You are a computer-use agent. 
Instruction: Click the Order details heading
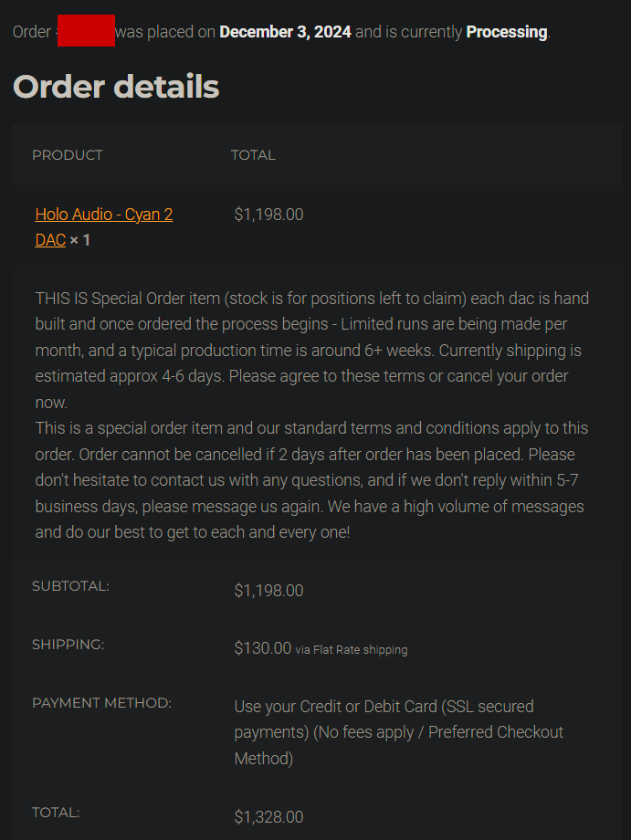tap(116, 87)
